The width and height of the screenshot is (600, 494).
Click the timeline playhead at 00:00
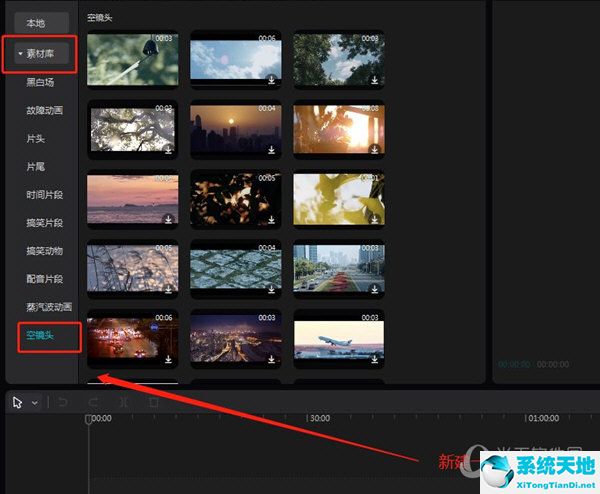[88, 420]
